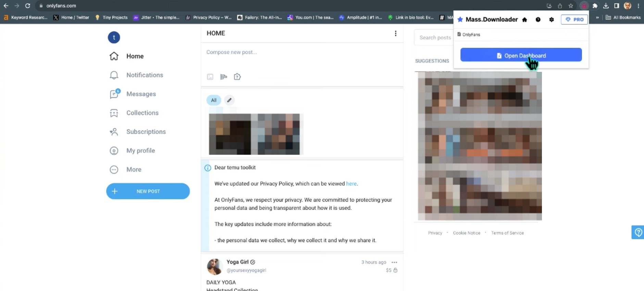Click the Collections bookmark icon
644x291 pixels.
coord(114,113)
